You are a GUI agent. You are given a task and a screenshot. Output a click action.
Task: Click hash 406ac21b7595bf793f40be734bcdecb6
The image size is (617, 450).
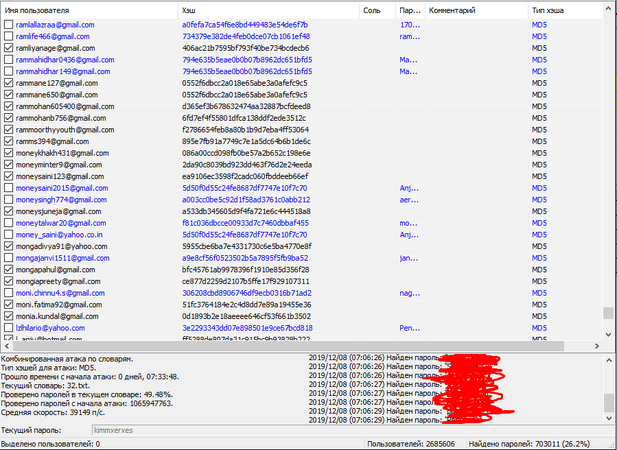(246, 48)
